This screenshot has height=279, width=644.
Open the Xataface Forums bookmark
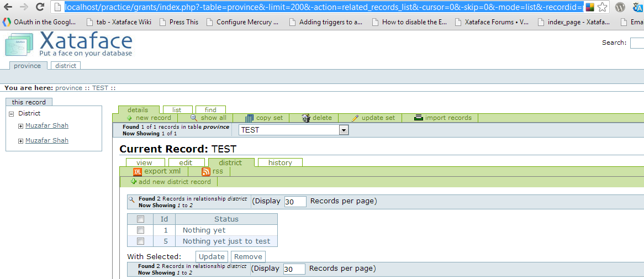(492, 22)
